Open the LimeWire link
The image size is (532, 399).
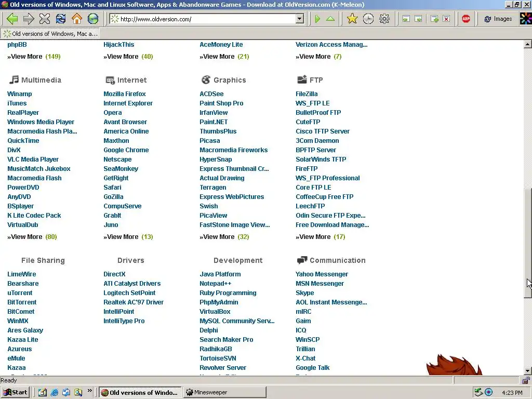click(22, 274)
